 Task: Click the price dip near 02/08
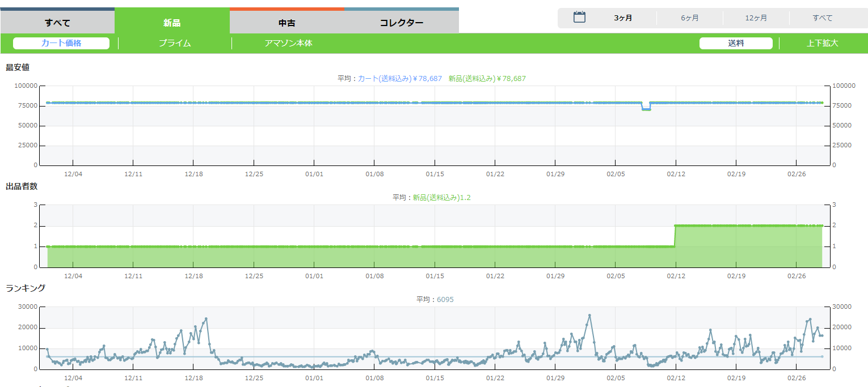pos(646,109)
